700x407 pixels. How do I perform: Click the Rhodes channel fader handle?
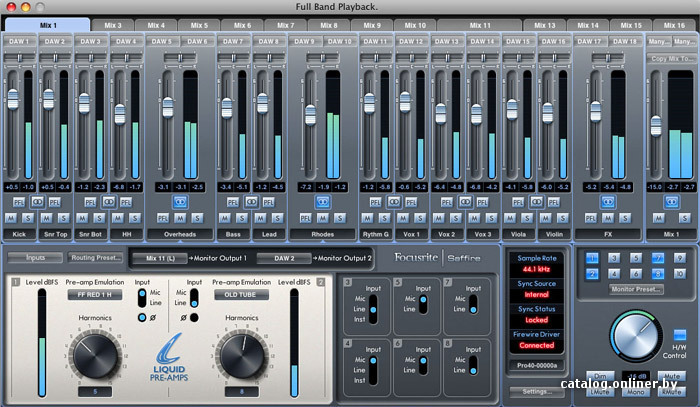[310, 115]
